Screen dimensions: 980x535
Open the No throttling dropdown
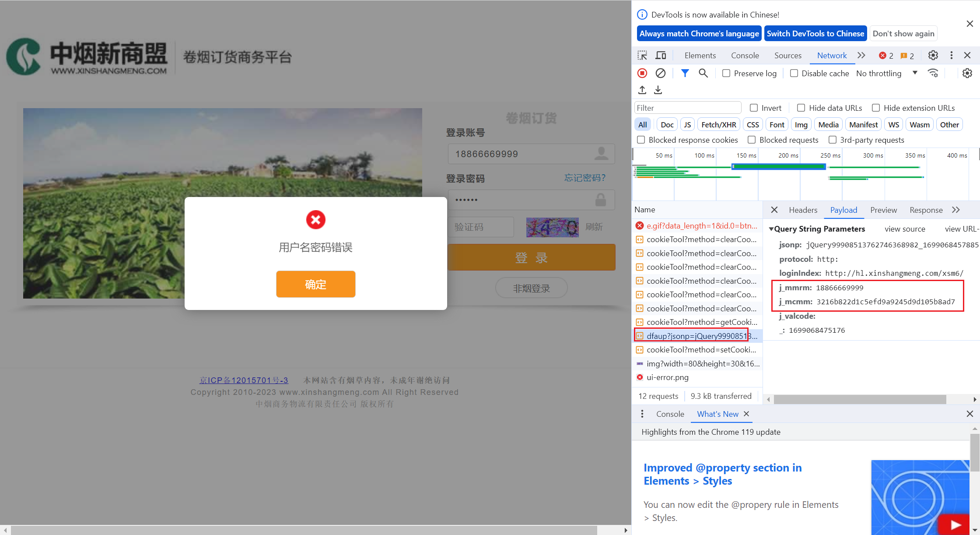pos(886,73)
